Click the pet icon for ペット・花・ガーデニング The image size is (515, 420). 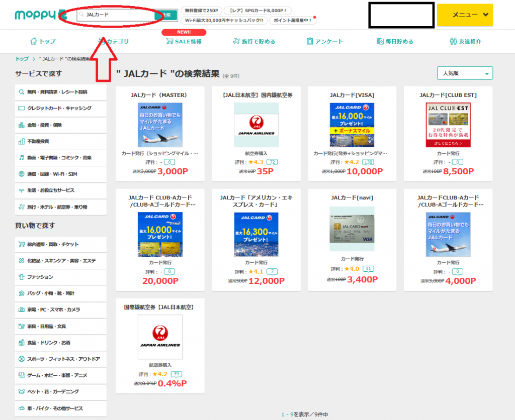coord(21,391)
